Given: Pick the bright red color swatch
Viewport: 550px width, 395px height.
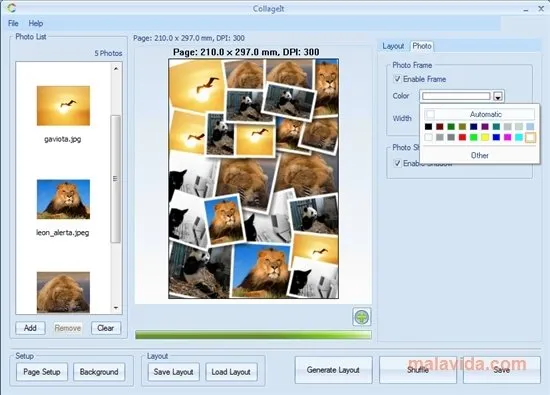Looking at the screenshot, I should point(462,137).
